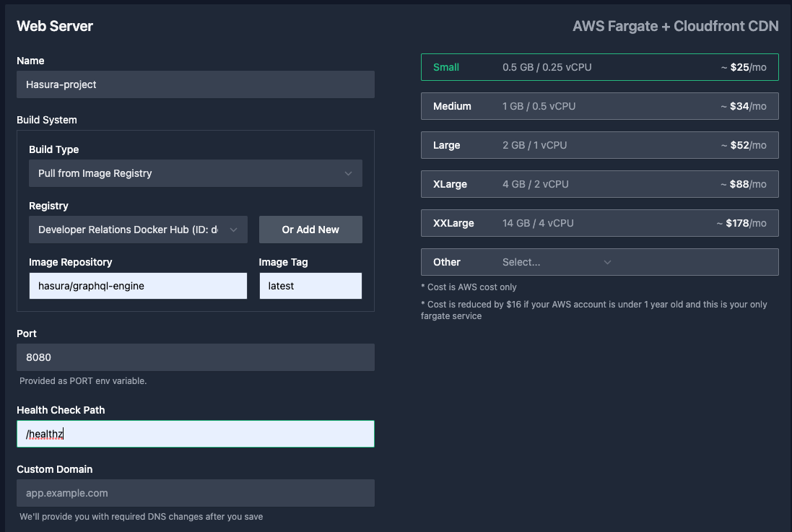Pick the XXLarge 14 GB plan
Screen dimensions: 792x532
point(599,222)
